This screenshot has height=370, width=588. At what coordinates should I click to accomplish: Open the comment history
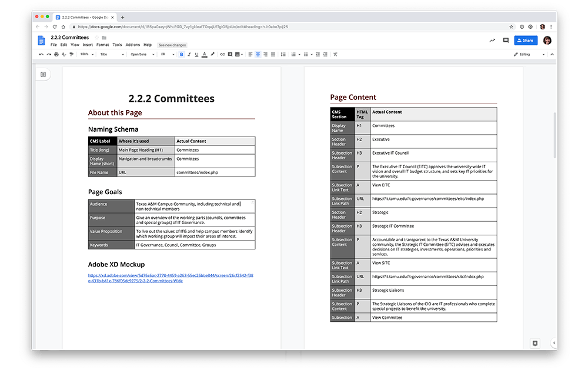pyautogui.click(x=506, y=40)
